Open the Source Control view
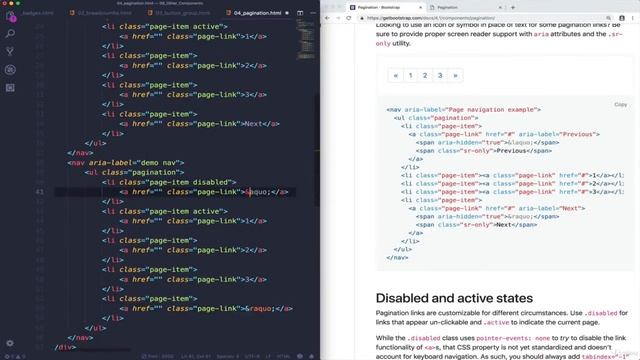This screenshot has height=360, width=640. click(10, 51)
